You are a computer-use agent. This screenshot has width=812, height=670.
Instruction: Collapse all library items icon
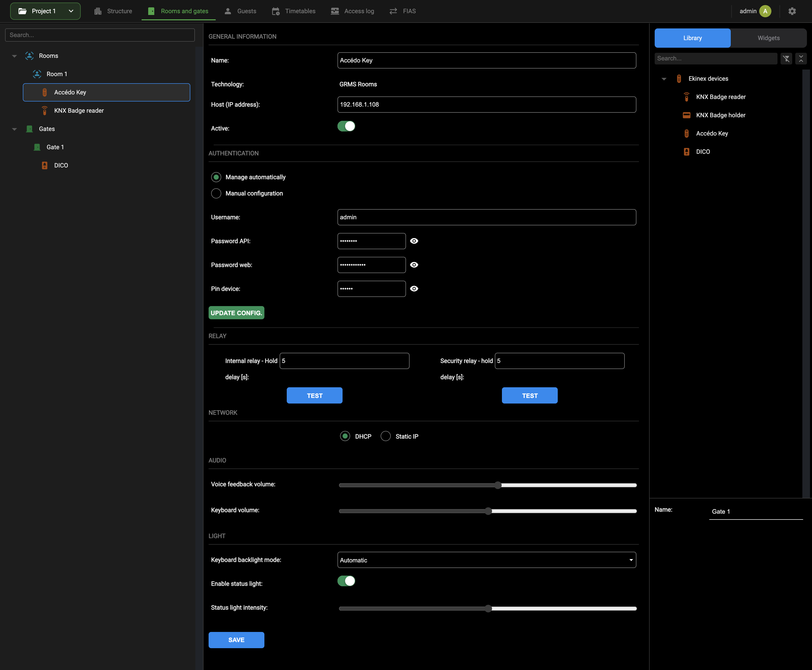801,59
